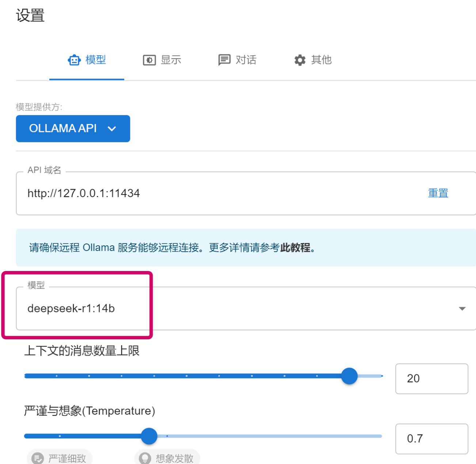476x464 pixels.
Task: Click the chat bubble icon beside 对话
Action: pyautogui.click(x=224, y=60)
